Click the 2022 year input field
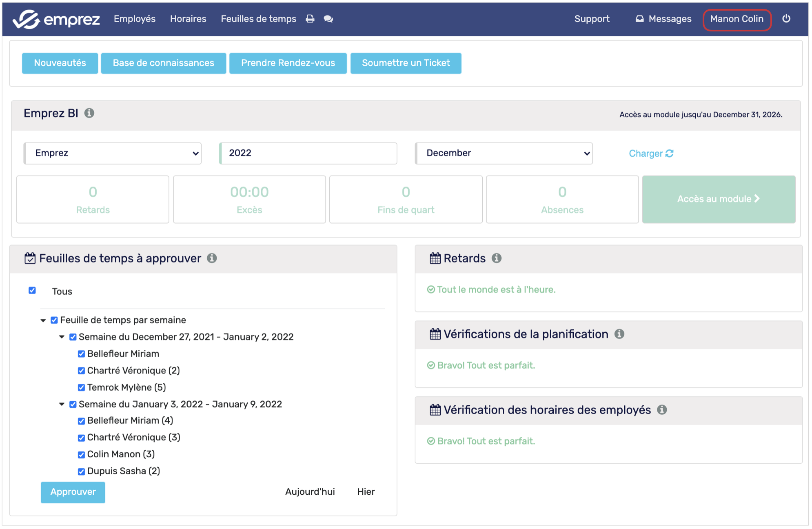812x529 pixels. click(308, 153)
